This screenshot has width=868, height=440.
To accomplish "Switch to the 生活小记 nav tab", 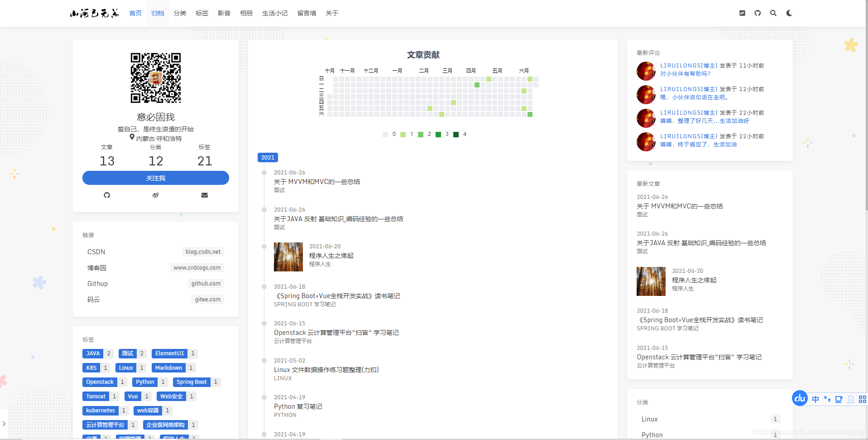I will [x=275, y=13].
